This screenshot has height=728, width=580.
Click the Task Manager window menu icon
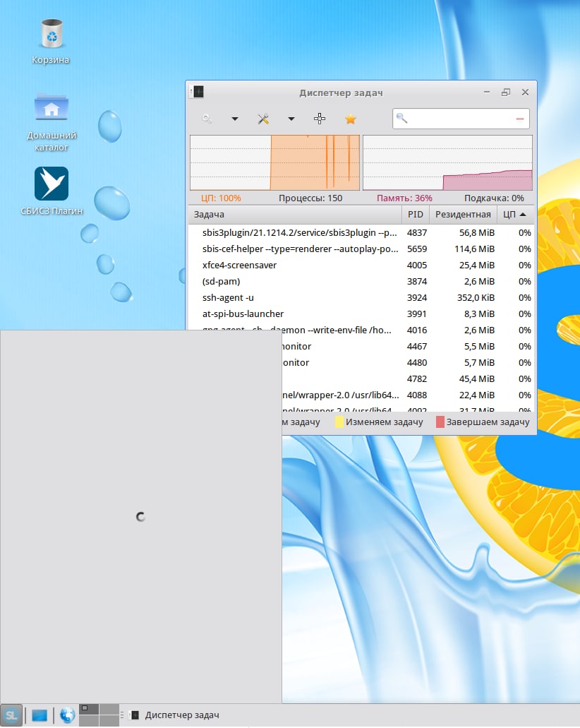(198, 92)
